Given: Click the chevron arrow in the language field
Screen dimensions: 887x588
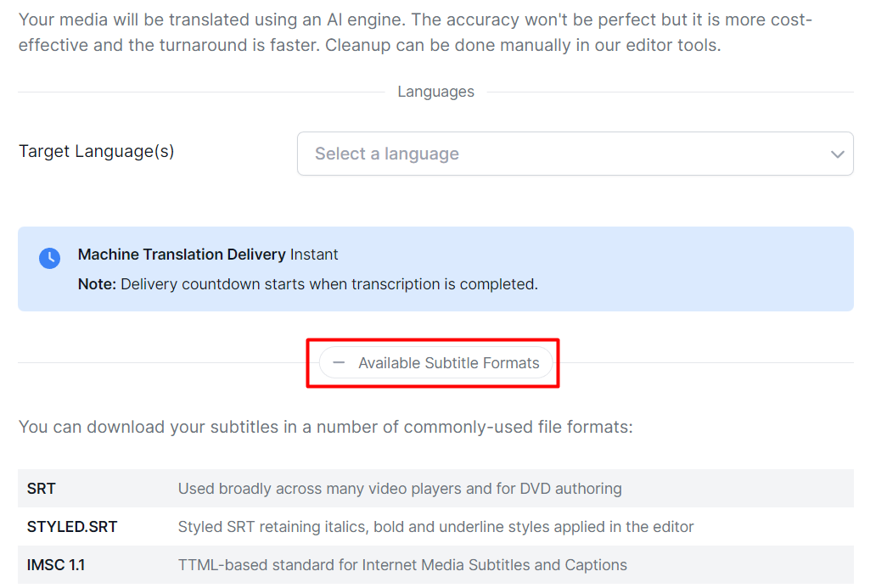Looking at the screenshot, I should 837,154.
